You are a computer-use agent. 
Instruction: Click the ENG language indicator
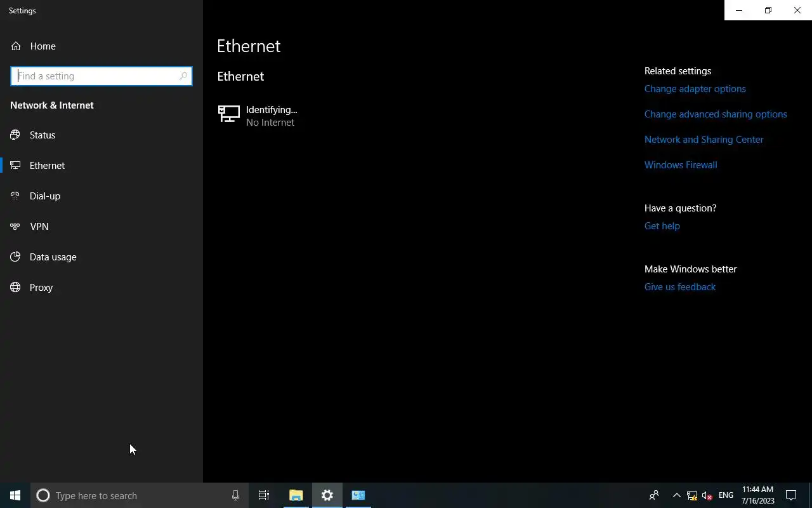726,495
